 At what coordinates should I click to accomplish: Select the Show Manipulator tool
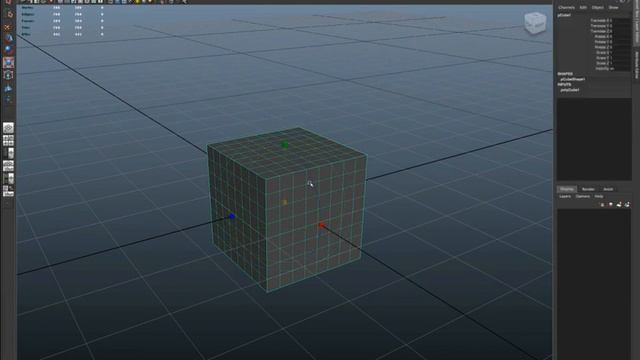pos(9,100)
